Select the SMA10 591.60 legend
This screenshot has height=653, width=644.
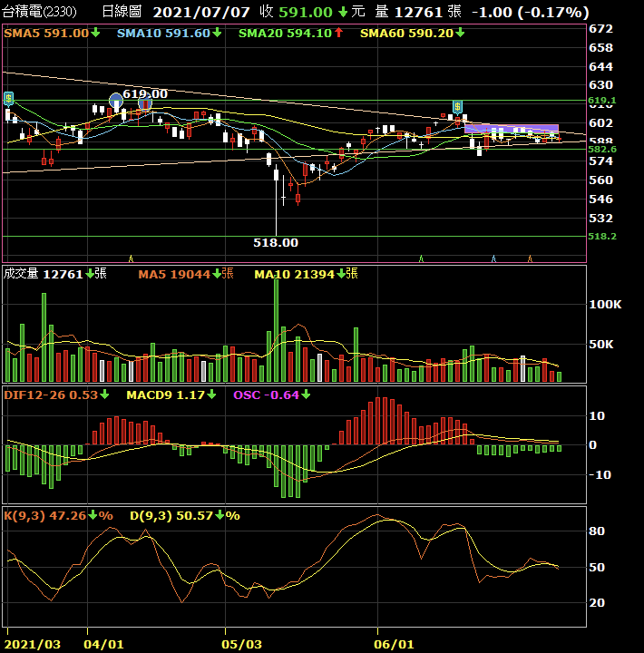pyautogui.click(x=169, y=33)
